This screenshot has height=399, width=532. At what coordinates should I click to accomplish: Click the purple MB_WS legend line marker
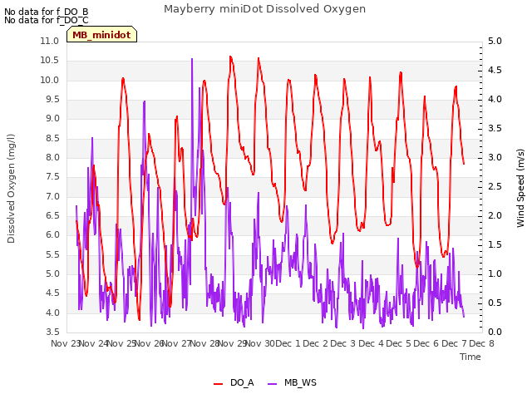[x=273, y=384]
